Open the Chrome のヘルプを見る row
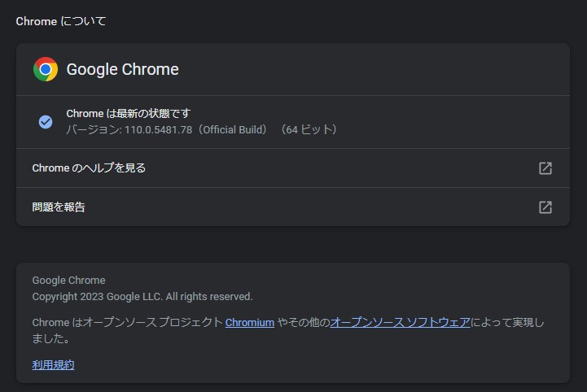The width and height of the screenshot is (587, 392). tap(89, 168)
